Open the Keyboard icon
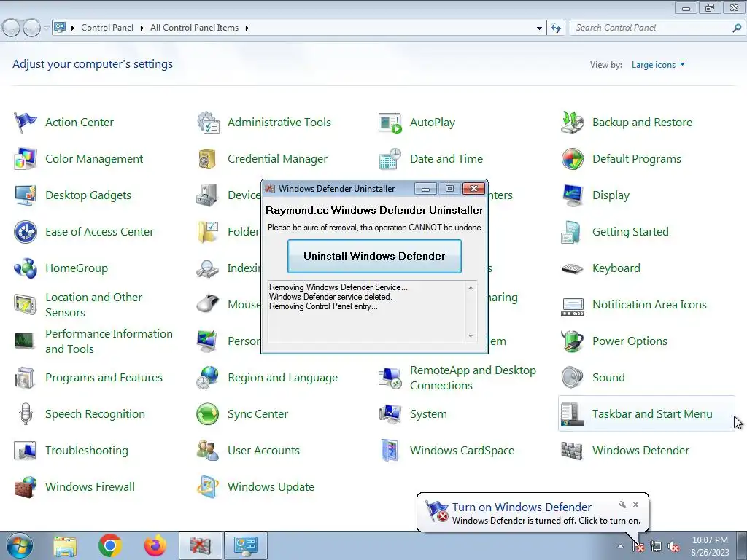This screenshot has width=747, height=560. tap(573, 268)
